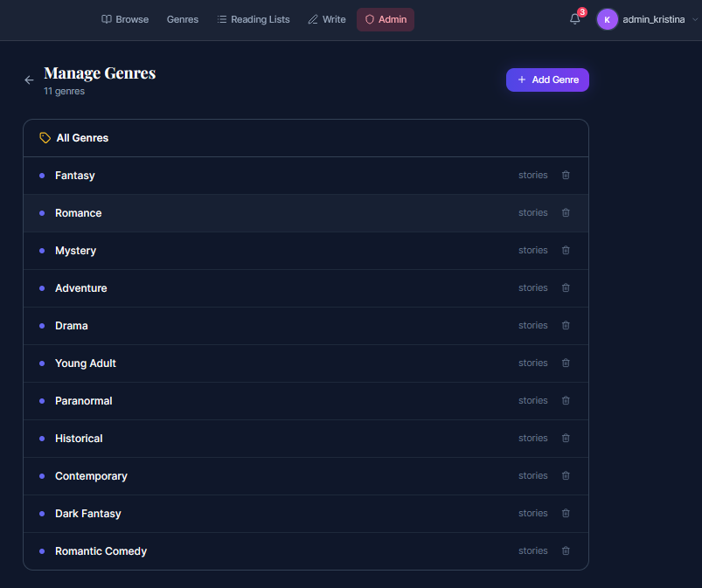
Task: Select the Admin nav tab
Action: point(386,19)
